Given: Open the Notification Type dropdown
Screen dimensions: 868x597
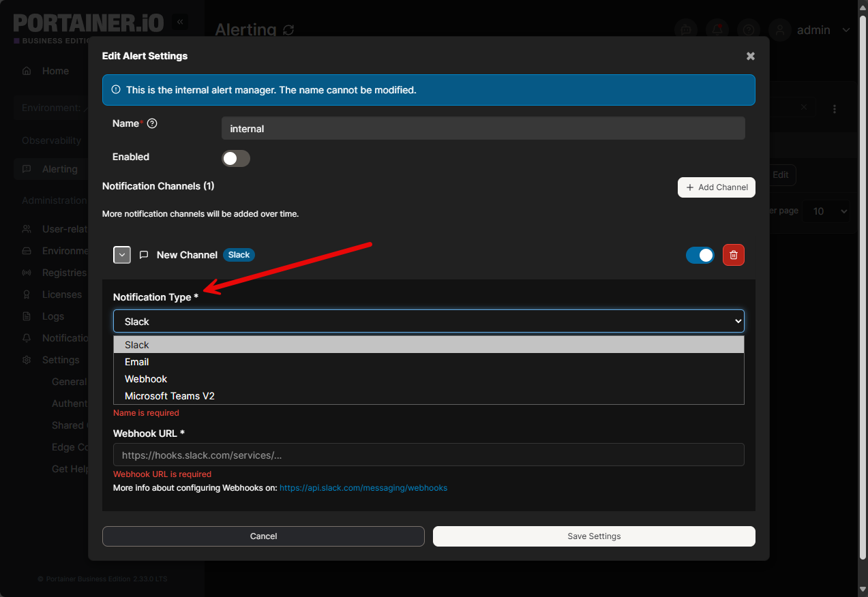Looking at the screenshot, I should click(x=429, y=321).
